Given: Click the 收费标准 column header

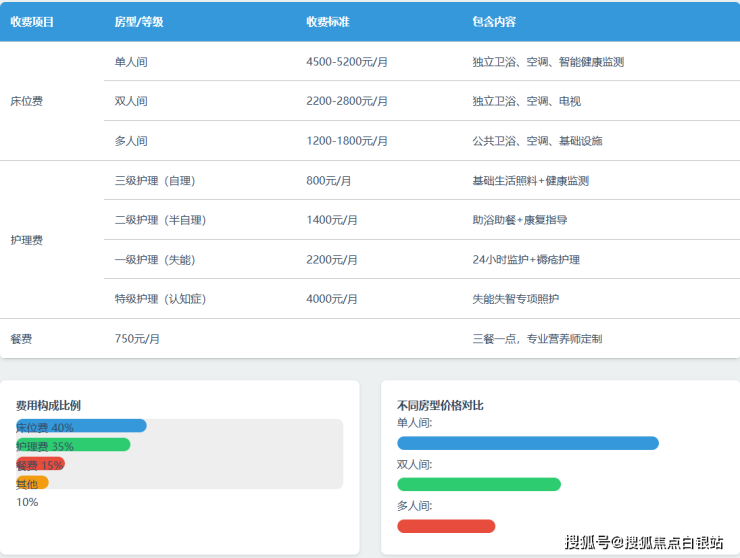Looking at the screenshot, I should coord(331,21).
